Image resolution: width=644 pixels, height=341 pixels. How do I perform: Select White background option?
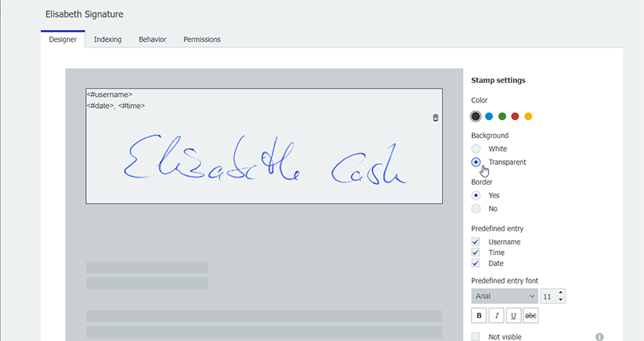tap(475, 148)
